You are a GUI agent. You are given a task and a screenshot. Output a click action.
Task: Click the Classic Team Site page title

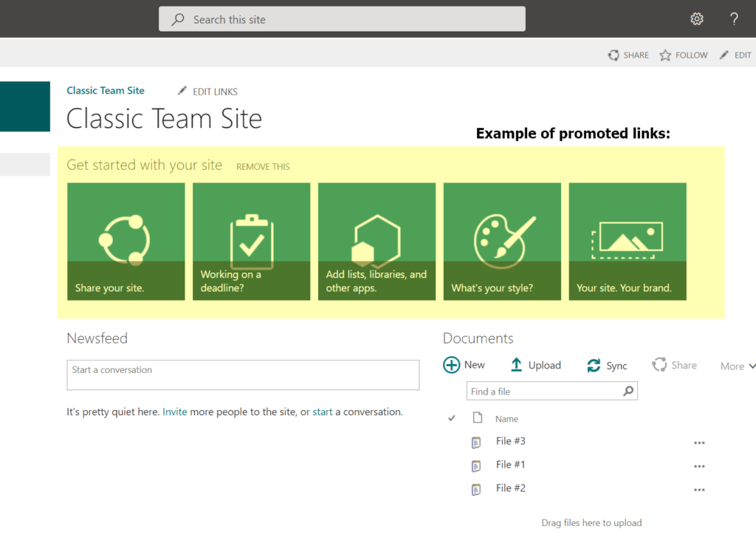click(164, 118)
